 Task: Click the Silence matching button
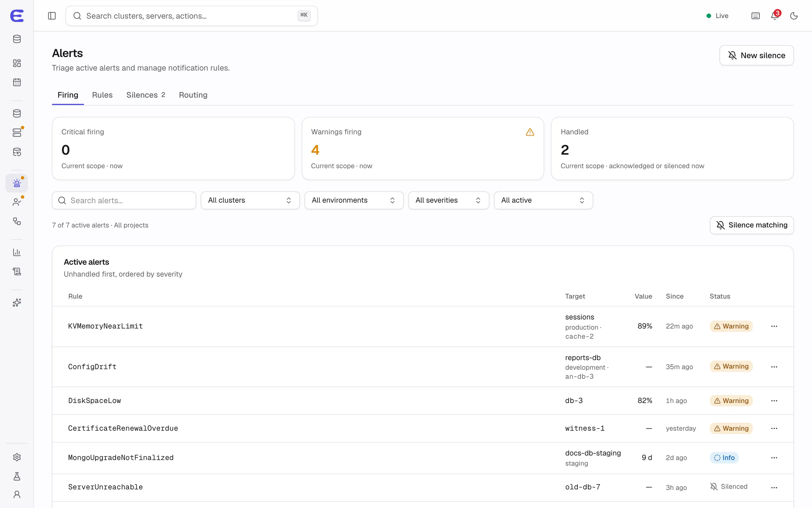[752, 225]
